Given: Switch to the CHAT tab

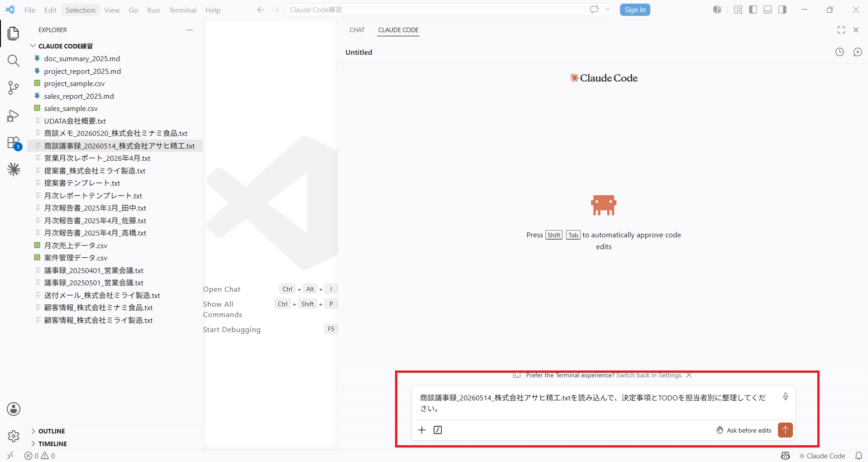Looking at the screenshot, I should pos(357,30).
